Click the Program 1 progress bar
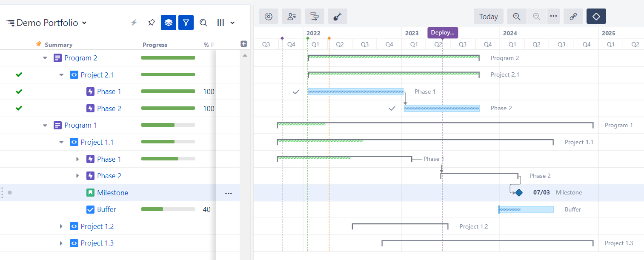The image size is (644, 260). click(168, 125)
